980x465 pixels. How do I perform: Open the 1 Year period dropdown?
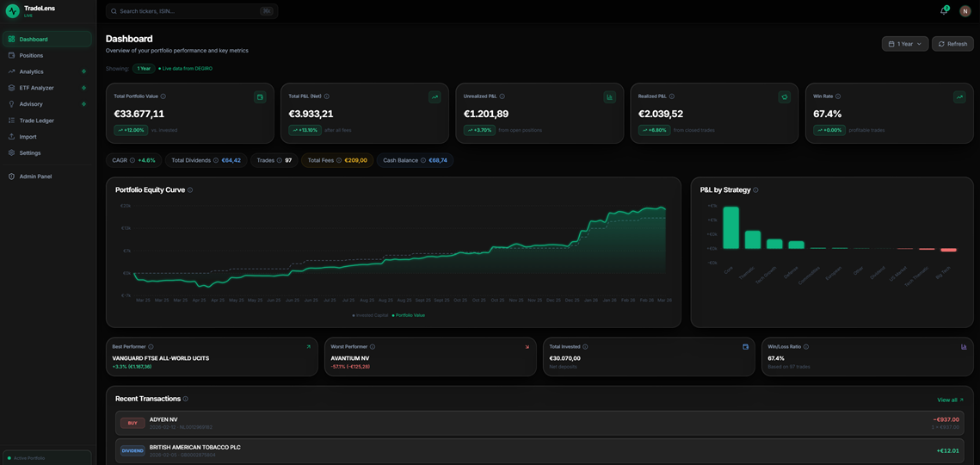[x=904, y=44]
